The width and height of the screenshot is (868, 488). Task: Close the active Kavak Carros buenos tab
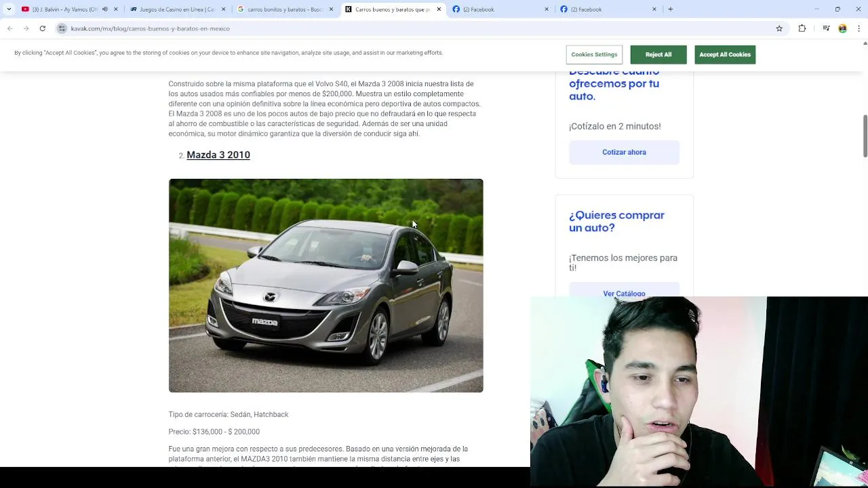[439, 9]
